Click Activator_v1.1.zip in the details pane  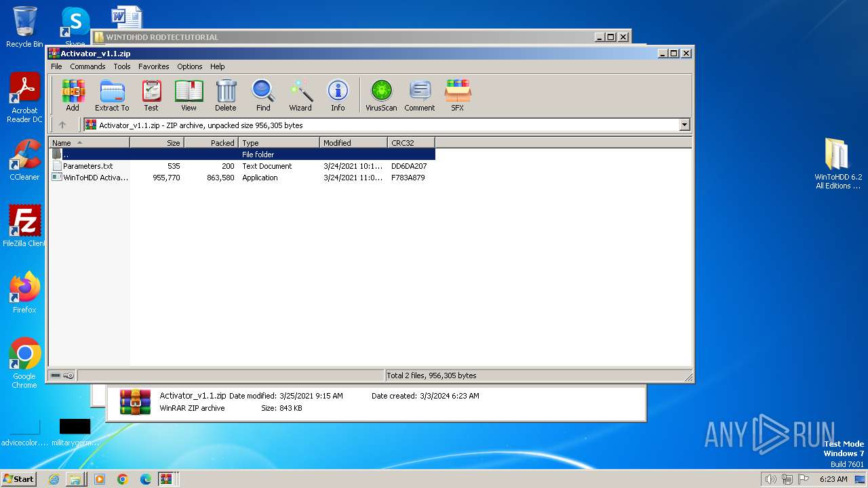pos(193,396)
